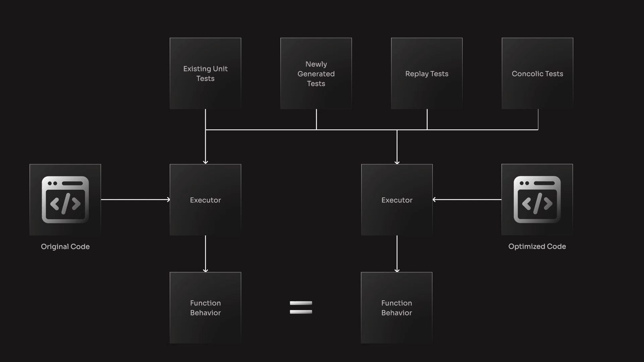Click the Optimized Code icon
This screenshot has height=362, width=644.
tap(537, 199)
